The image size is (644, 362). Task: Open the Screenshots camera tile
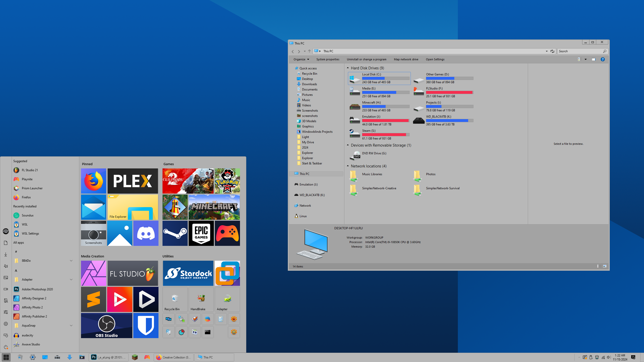pyautogui.click(x=94, y=233)
